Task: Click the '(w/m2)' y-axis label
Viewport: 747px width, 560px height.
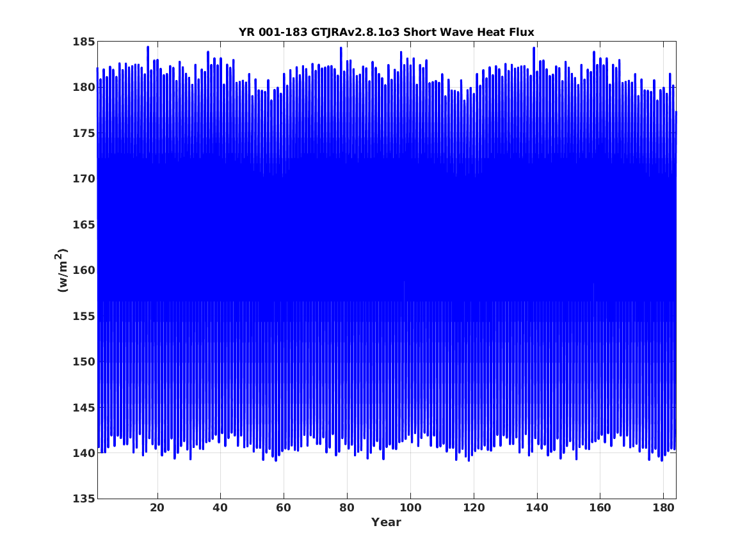Action: click(62, 270)
